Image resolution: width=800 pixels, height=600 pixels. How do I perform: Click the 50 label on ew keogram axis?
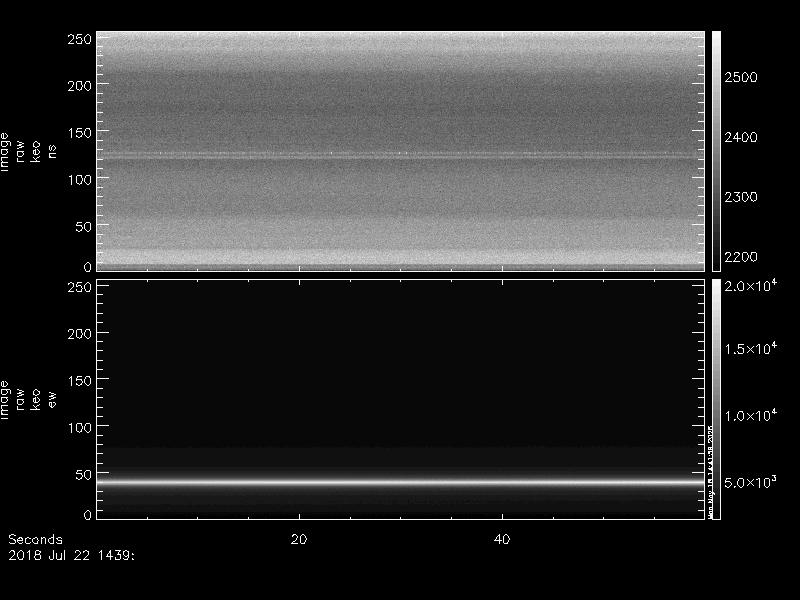(x=84, y=474)
